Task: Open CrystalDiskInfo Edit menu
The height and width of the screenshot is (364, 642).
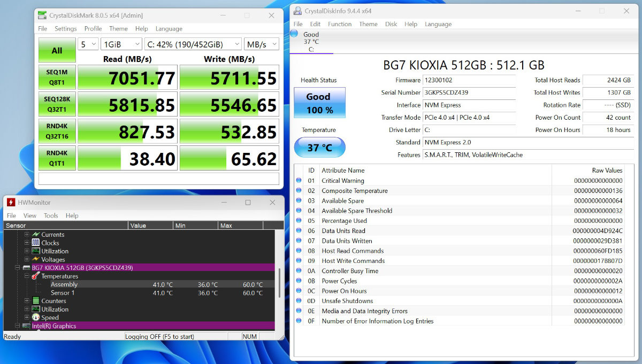Action: (316, 24)
